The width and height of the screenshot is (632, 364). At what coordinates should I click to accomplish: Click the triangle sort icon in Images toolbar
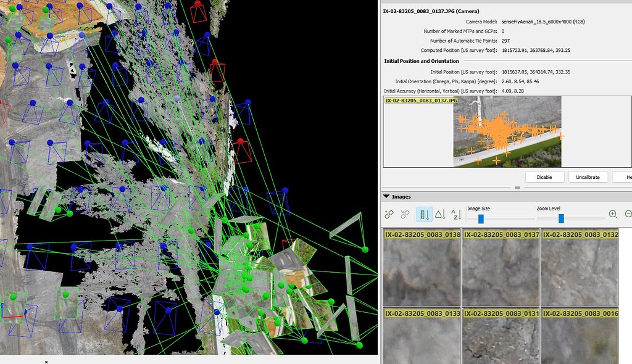(441, 214)
